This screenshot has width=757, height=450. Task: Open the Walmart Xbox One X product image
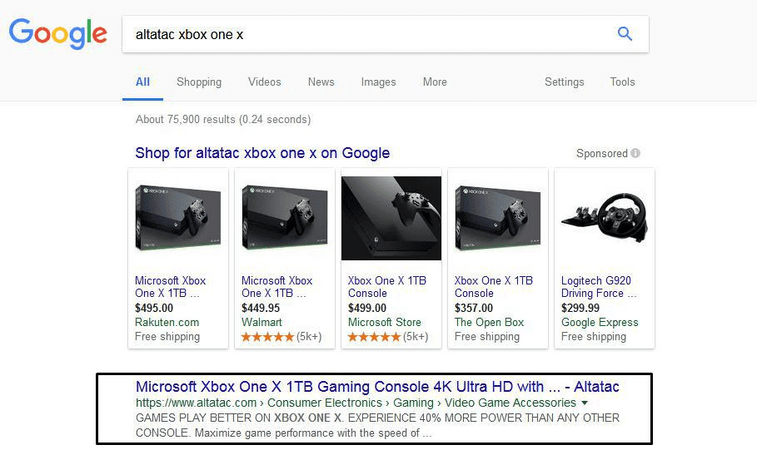click(x=283, y=219)
